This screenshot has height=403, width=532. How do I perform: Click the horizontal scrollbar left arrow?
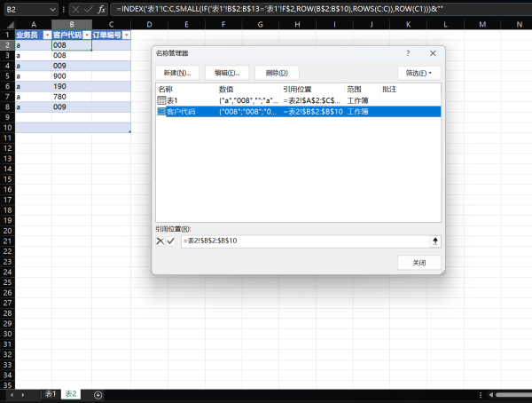pos(491,395)
